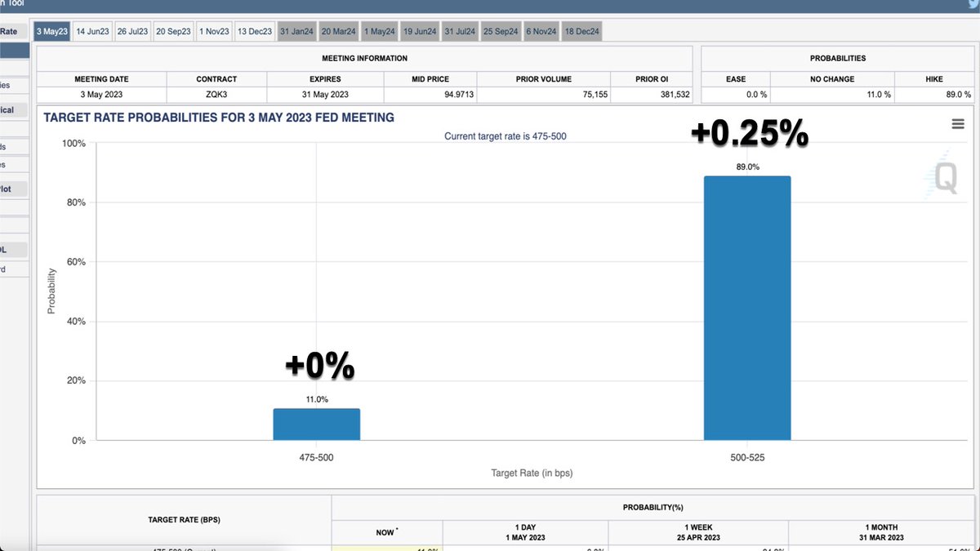This screenshot has width=980, height=551.
Task: Click the ZQK3 contract cell
Action: point(216,95)
